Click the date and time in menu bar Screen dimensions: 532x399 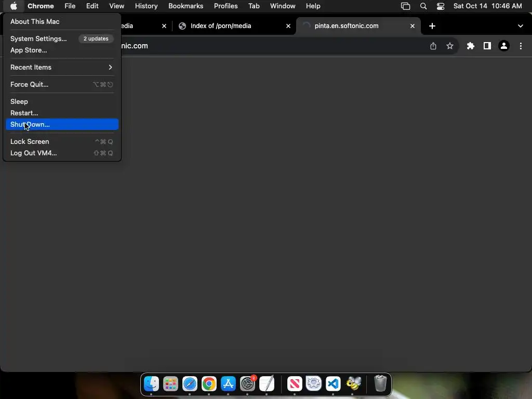[487, 6]
